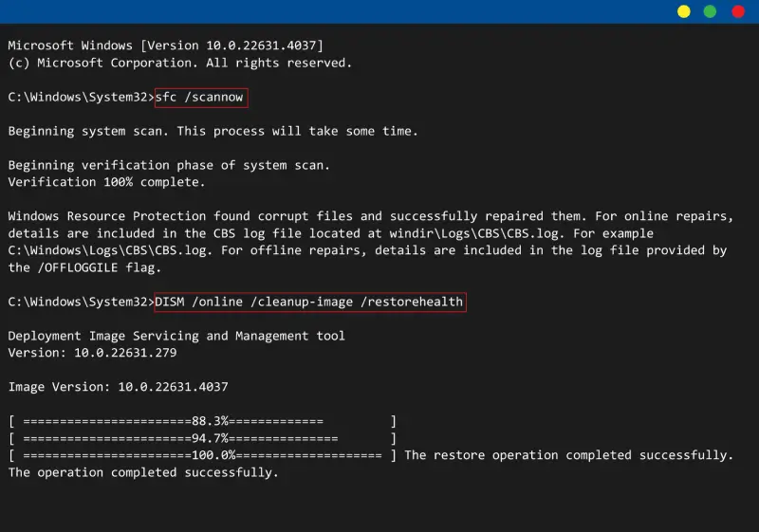Click the highlighted DISM /online /cleanup-image /restorehealth command

click(x=309, y=302)
